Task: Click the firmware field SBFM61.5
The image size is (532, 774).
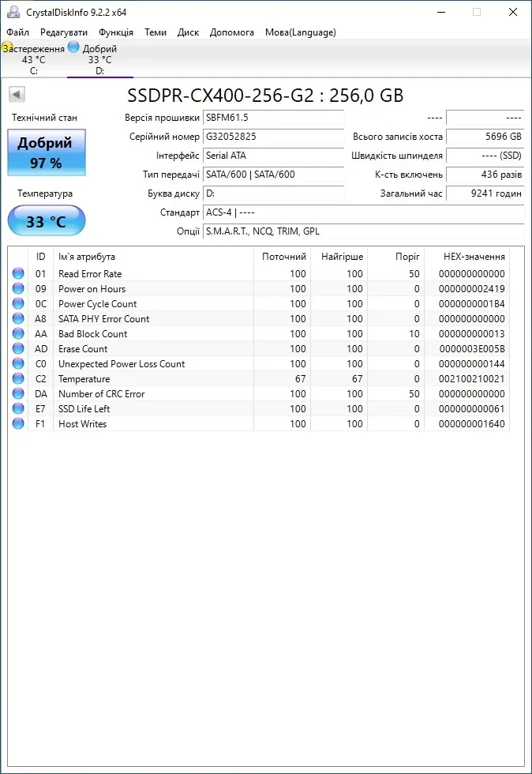Action: coord(273,118)
